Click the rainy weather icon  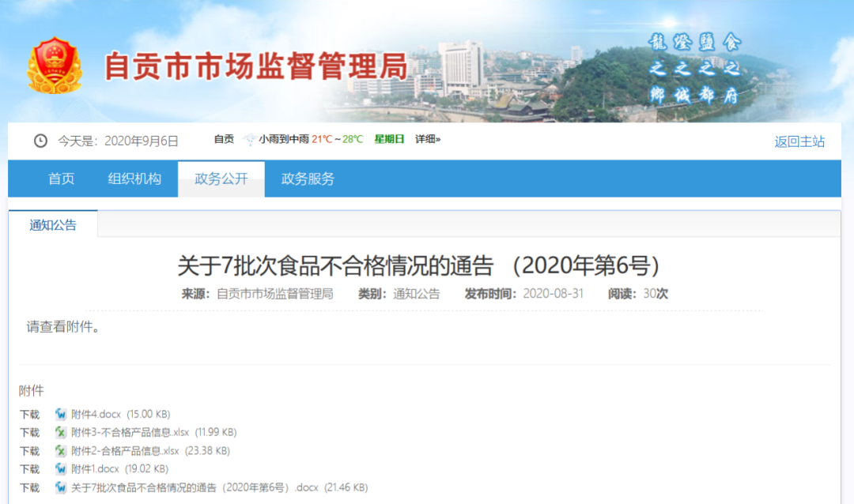tap(250, 140)
